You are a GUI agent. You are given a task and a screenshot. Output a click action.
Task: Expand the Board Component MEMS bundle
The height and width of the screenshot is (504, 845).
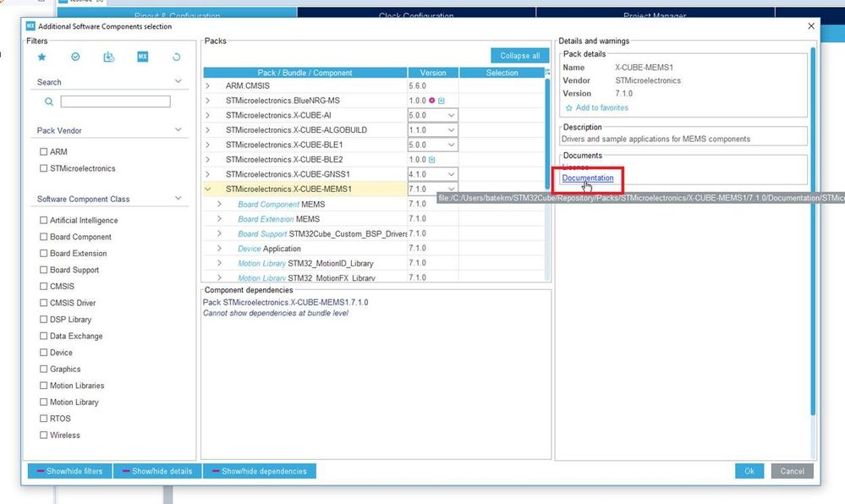pyautogui.click(x=219, y=205)
